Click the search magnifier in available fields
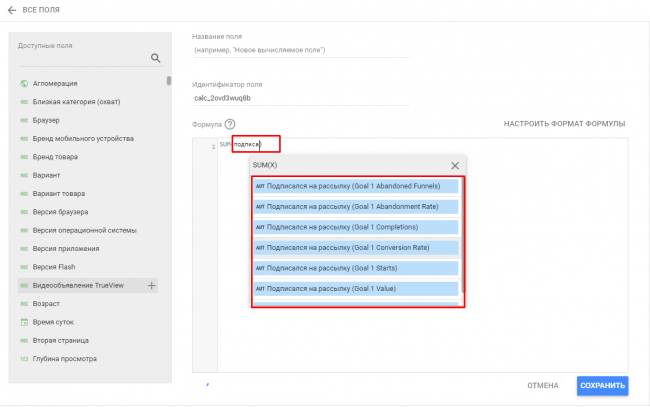This screenshot has width=650, height=407. 155,58
